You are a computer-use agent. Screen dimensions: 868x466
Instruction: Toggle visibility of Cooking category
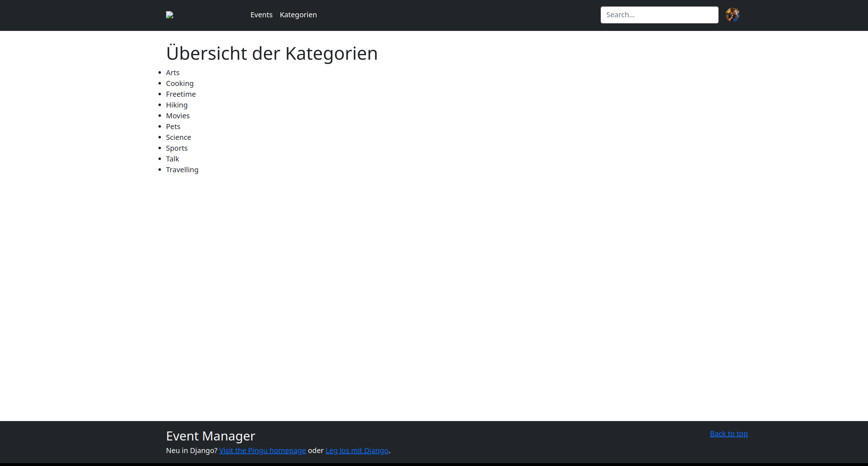tap(180, 83)
